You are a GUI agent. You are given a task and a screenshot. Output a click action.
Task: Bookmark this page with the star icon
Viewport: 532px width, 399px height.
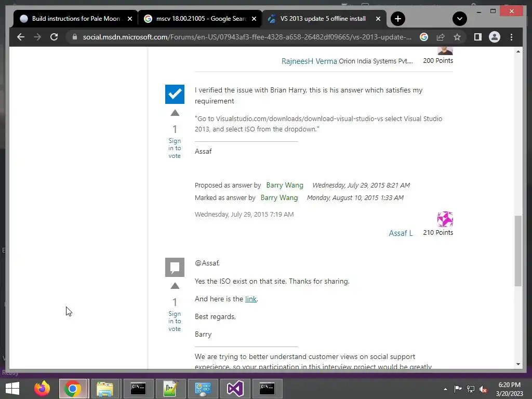click(x=457, y=37)
